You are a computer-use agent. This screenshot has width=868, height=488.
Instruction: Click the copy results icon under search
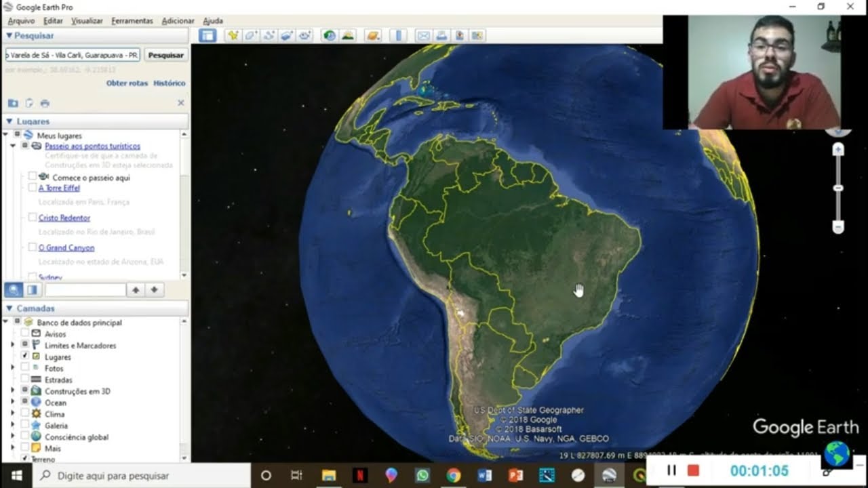[29, 103]
